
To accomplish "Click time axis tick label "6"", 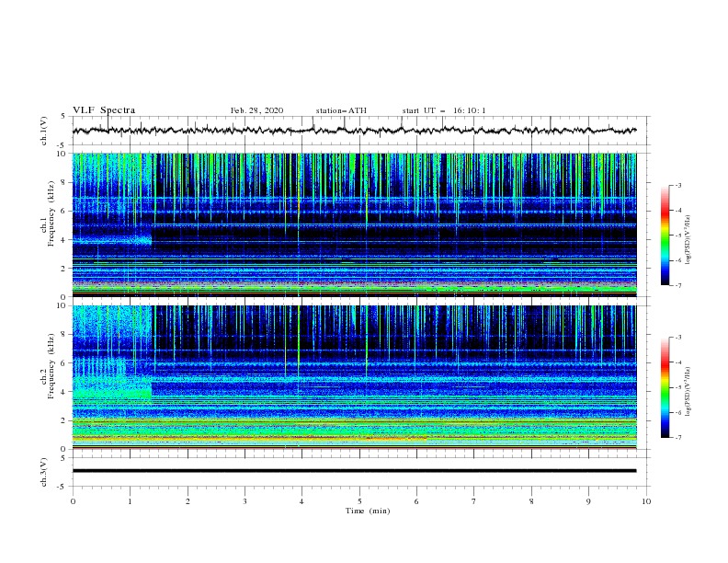I will coord(416,501).
